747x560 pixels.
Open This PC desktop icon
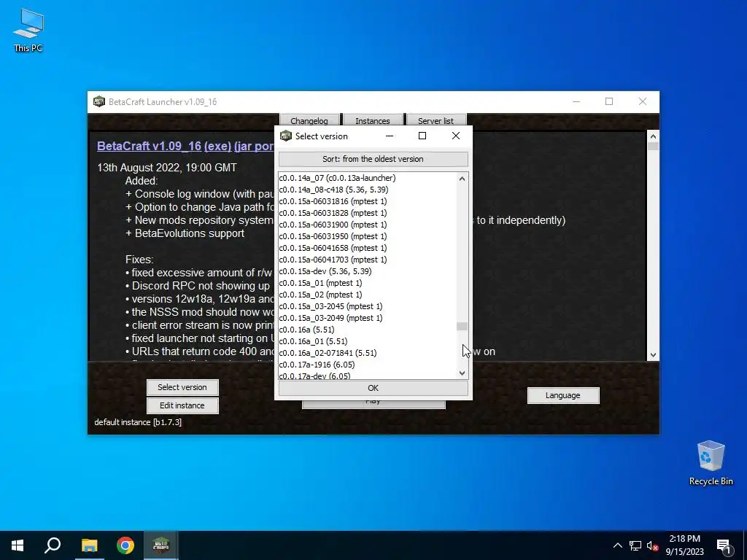tap(28, 31)
